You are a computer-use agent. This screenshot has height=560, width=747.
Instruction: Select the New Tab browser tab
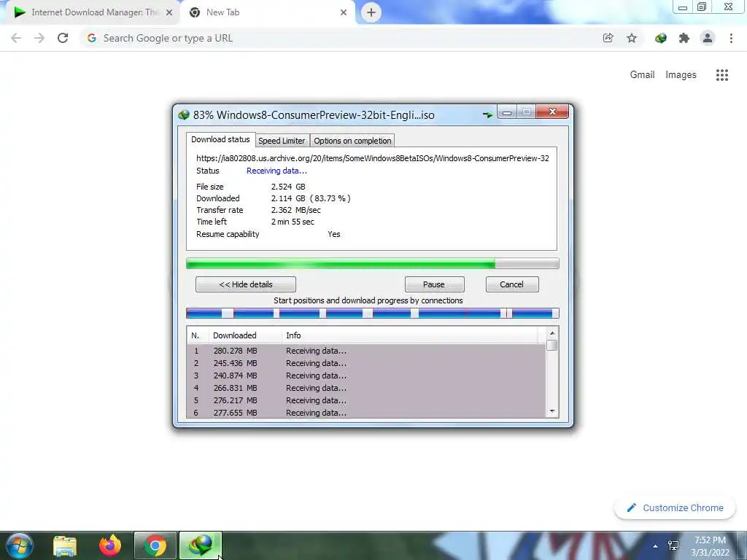pos(267,12)
